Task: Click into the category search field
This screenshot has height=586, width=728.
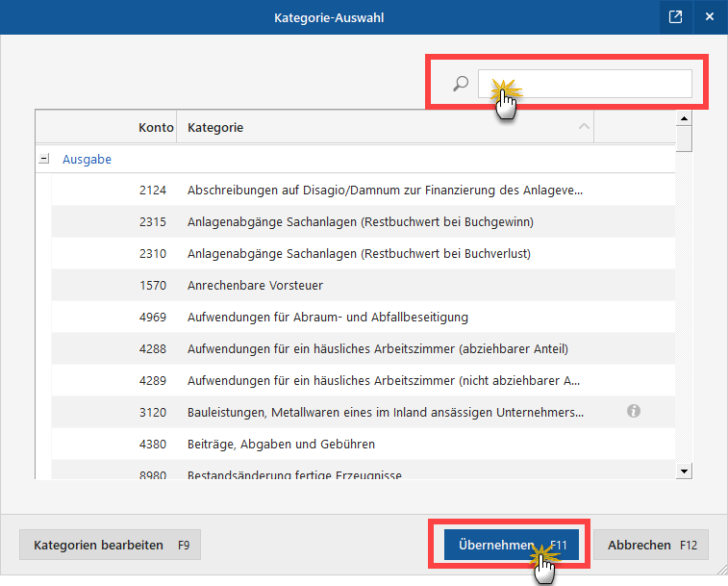Action: click(x=585, y=84)
